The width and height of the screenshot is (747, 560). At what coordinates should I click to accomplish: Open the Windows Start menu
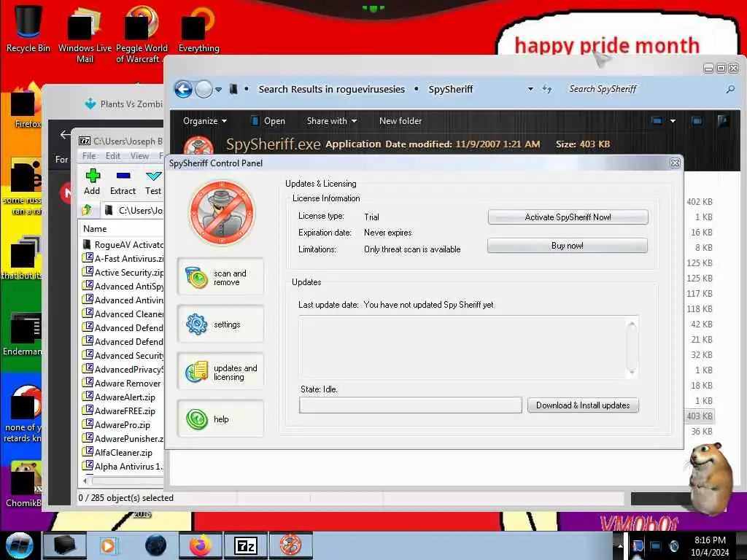(20, 545)
